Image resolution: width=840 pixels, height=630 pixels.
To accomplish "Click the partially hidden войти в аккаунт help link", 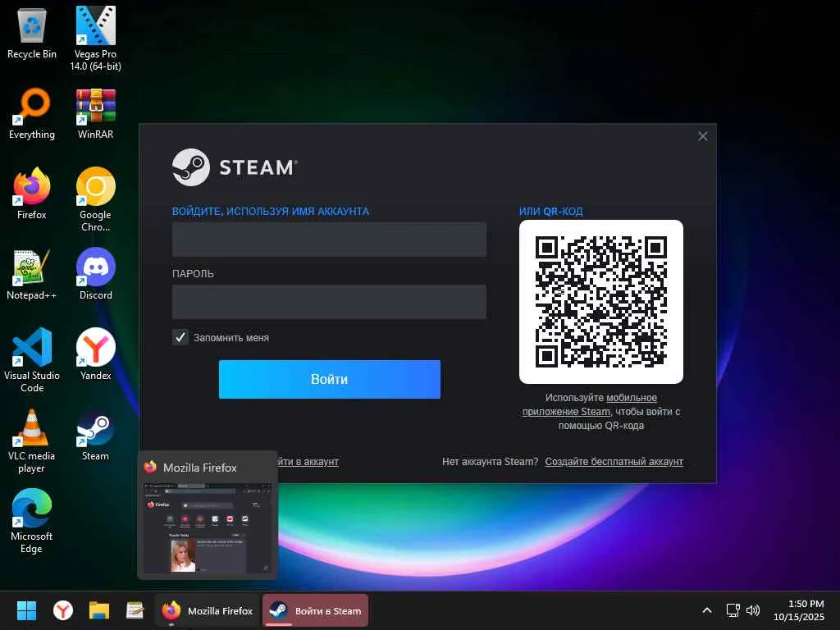I will [308, 461].
